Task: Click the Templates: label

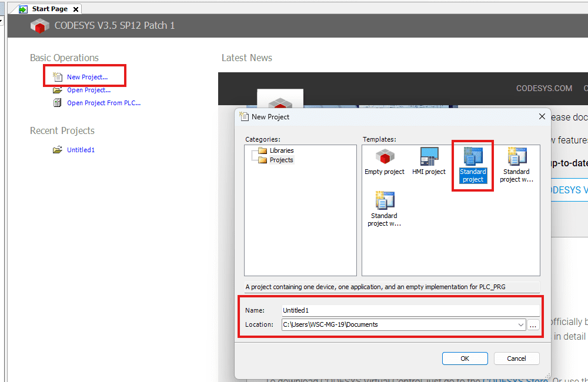Action: (x=379, y=139)
